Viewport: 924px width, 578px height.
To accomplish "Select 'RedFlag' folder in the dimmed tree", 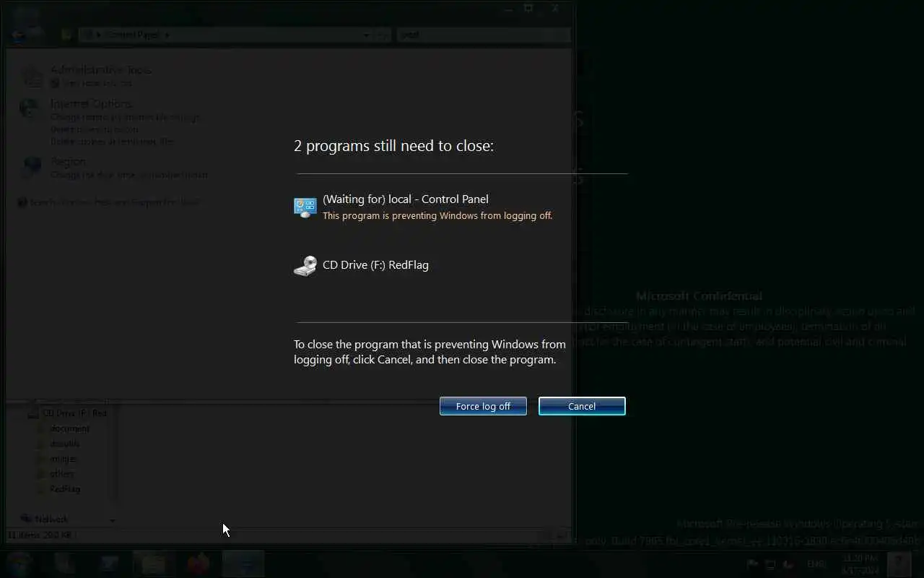I will (x=64, y=489).
